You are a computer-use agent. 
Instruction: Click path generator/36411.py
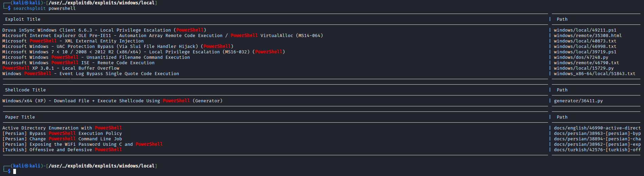pyautogui.click(x=578, y=101)
